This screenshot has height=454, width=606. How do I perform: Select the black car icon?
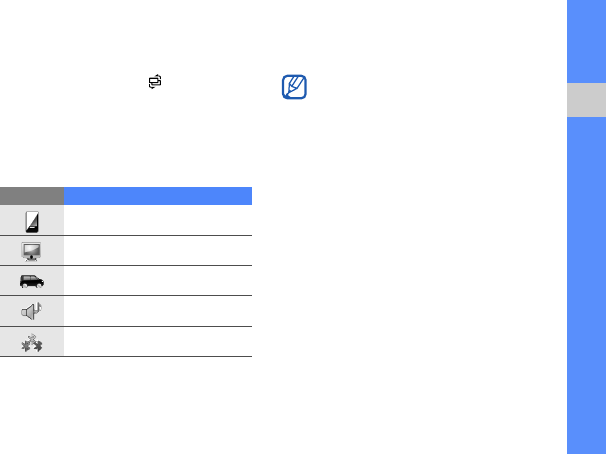[x=32, y=281]
